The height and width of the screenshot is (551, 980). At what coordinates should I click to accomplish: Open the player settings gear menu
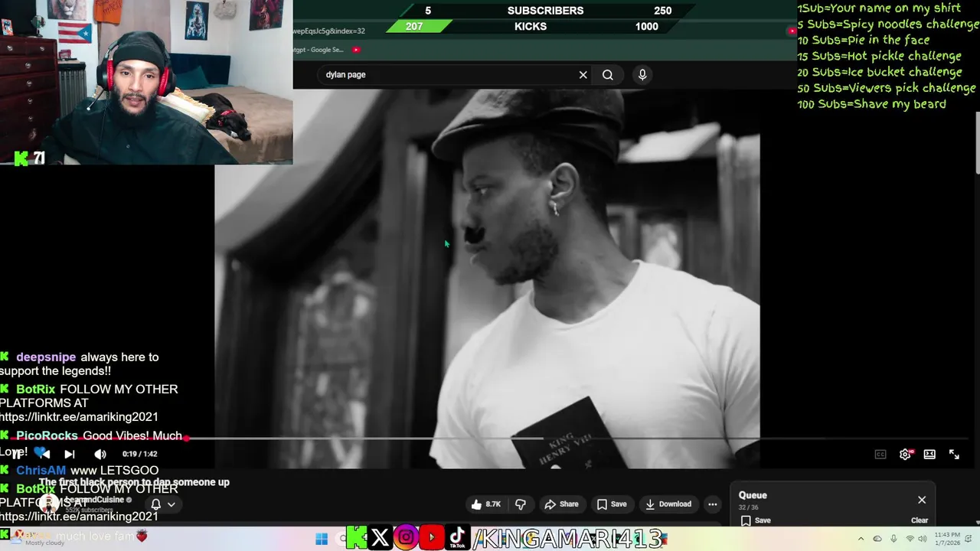(x=905, y=455)
